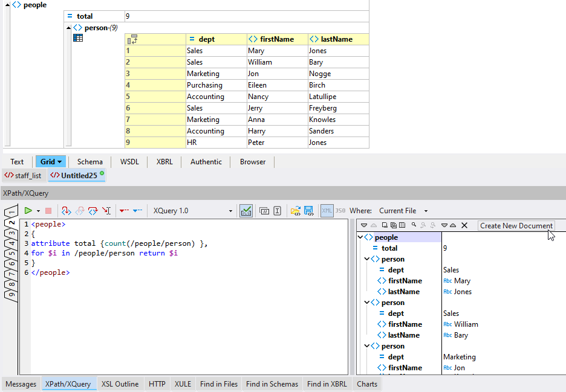Click the table display icon under person
Viewport: 566px width, 392px height.
pyautogui.click(x=78, y=38)
